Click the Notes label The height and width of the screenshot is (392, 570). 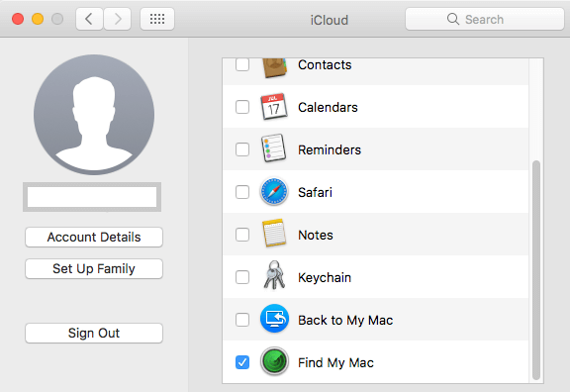pyautogui.click(x=316, y=235)
